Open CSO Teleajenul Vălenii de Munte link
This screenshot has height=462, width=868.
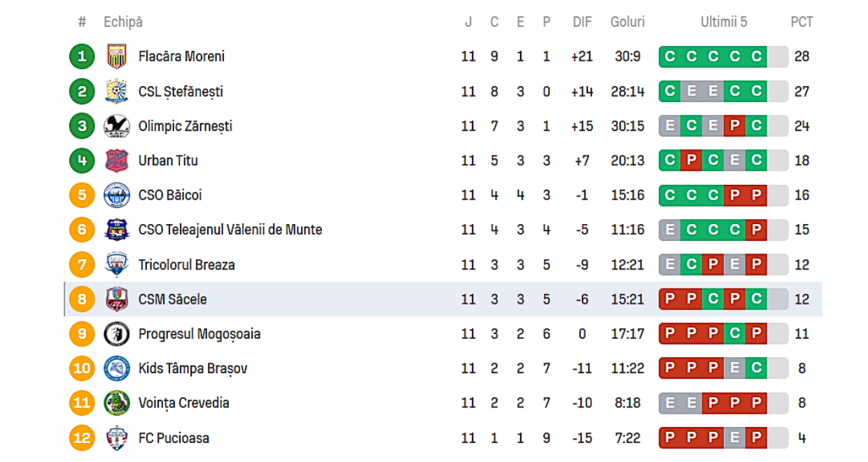pyautogui.click(x=230, y=230)
